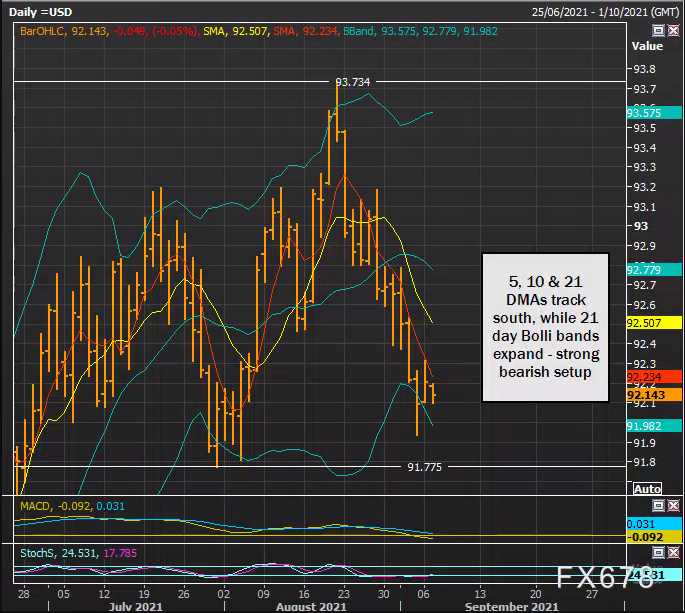The width and height of the screenshot is (685, 613).
Task: Click the bearish setup annotation box
Action: point(544,325)
